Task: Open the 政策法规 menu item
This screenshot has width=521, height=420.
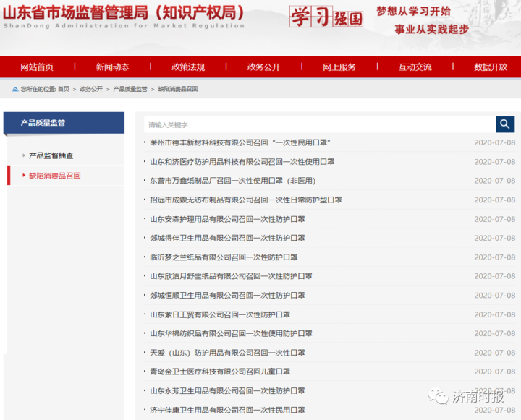Action: 188,67
